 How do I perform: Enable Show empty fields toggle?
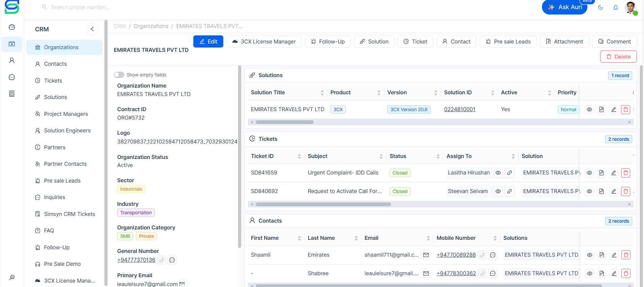click(x=119, y=75)
